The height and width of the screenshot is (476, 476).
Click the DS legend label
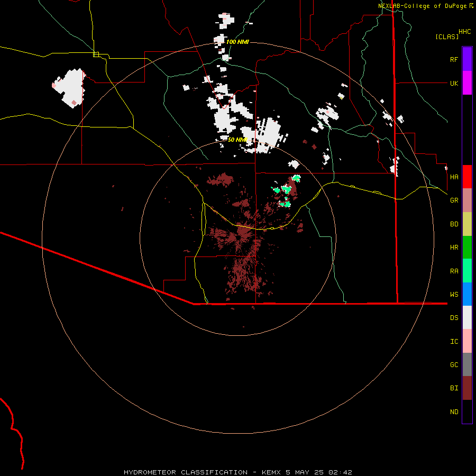pos(454,318)
